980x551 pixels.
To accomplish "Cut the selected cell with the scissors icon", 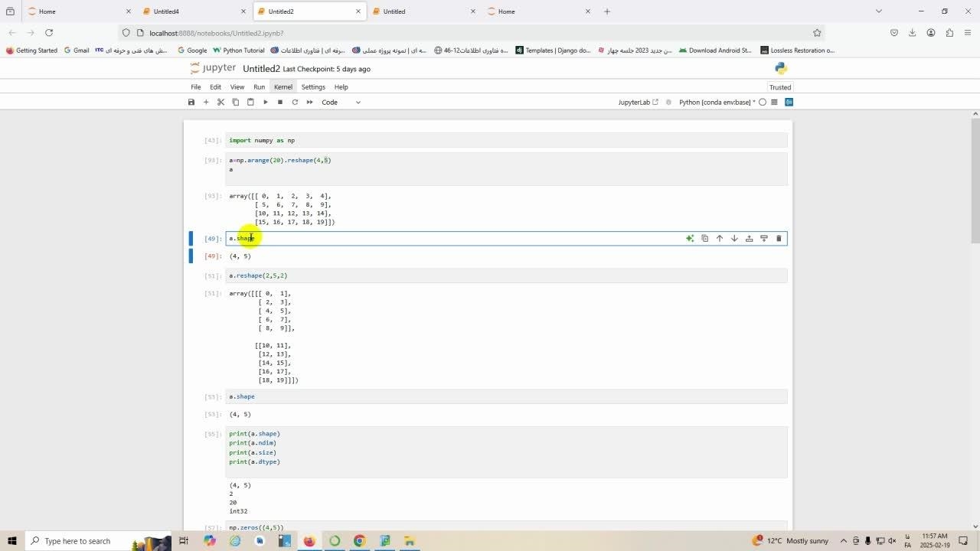I will 220,102.
